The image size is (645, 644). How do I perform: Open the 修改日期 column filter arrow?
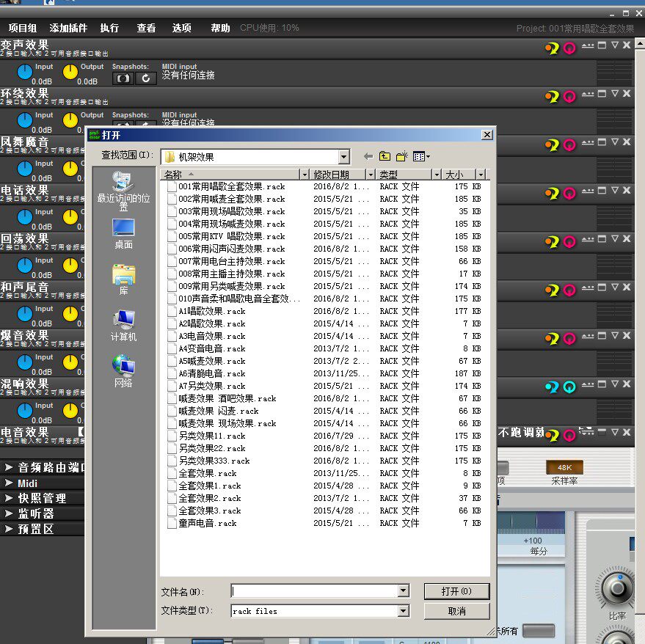[371, 175]
